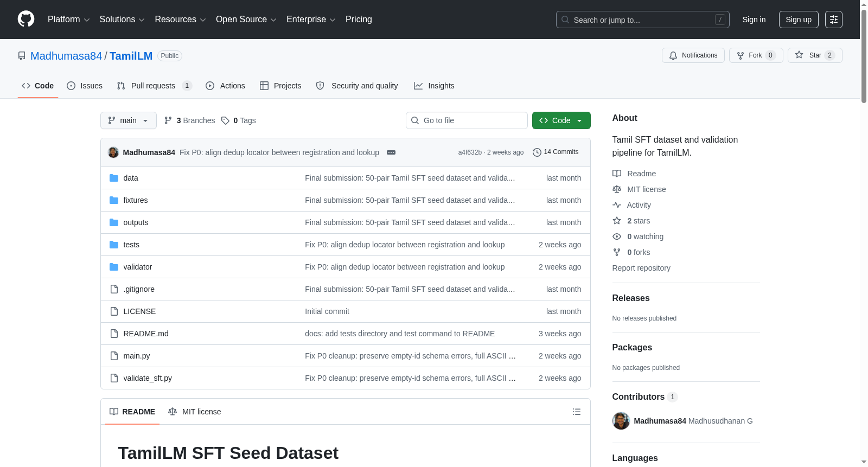The width and height of the screenshot is (868, 467).
Task: Expand the Solutions menu
Action: tap(122, 20)
